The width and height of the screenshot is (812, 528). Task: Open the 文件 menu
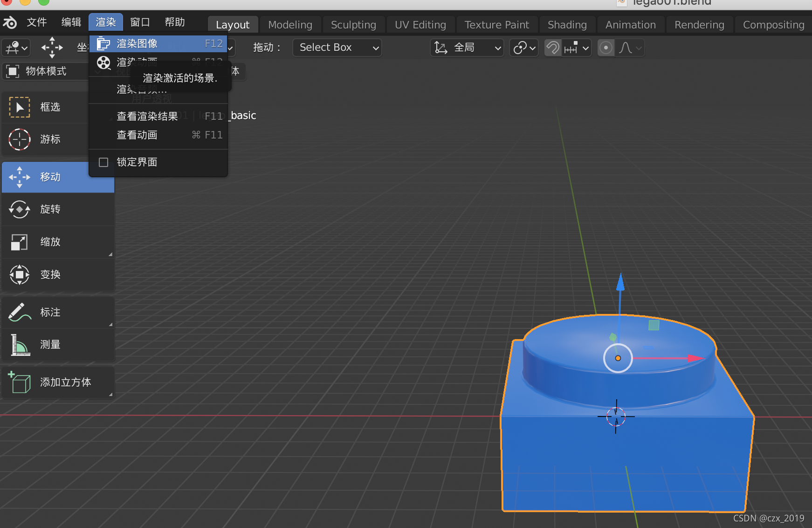37,22
